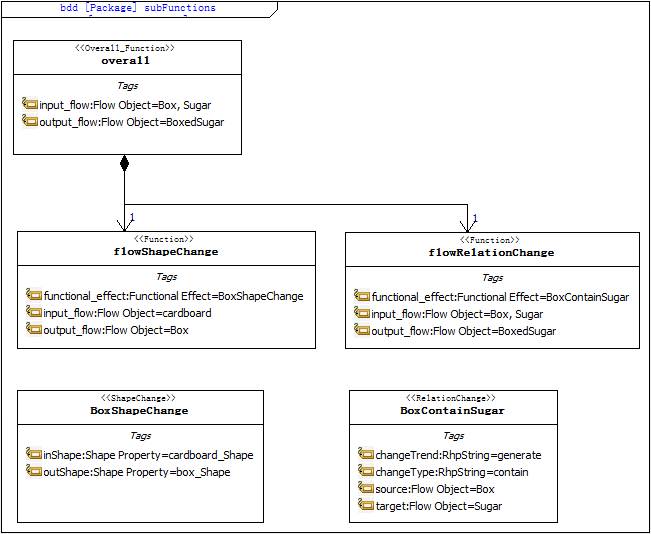Select text 'target:Flow Object=Sugar'
651x534 pixels.
click(438, 506)
